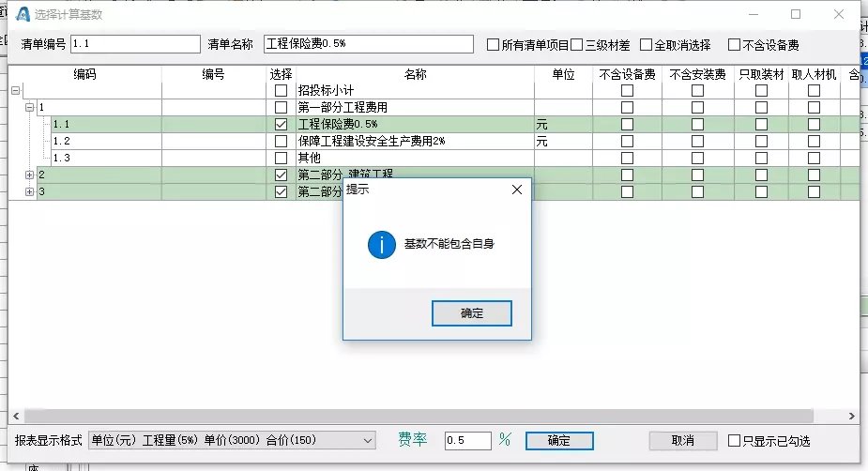Click the blue info icon in the prompt dialog
Image resolution: width=868 pixels, height=471 pixels.
pyautogui.click(x=381, y=245)
